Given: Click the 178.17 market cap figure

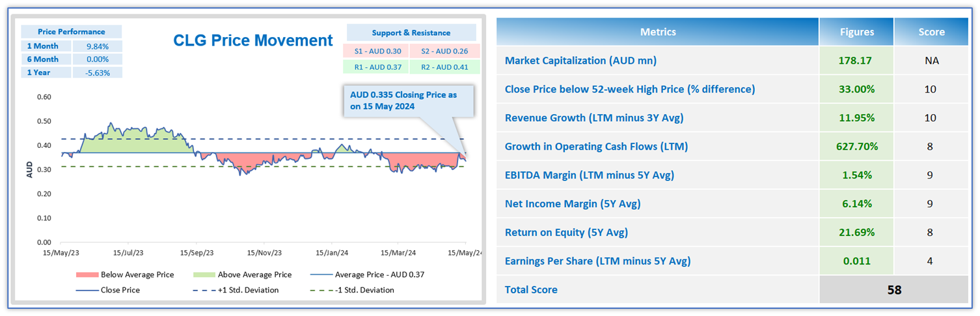Looking at the screenshot, I should coord(856,61).
